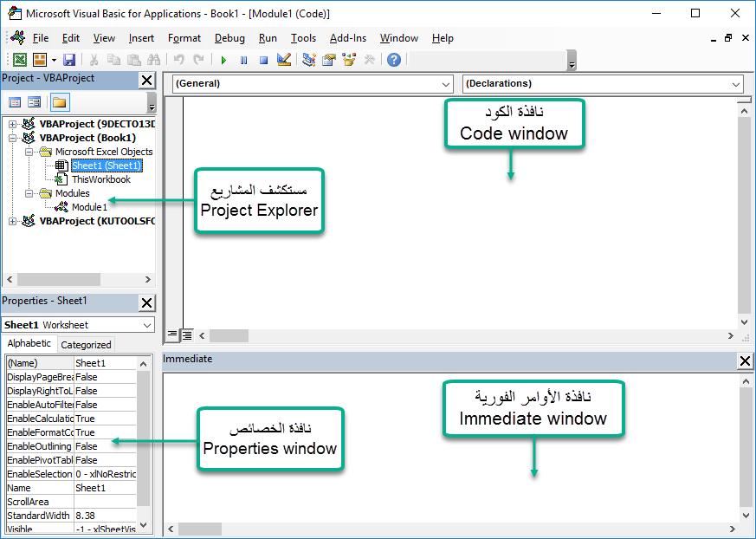Open the File menu
This screenshot has height=539, width=756.
point(41,38)
